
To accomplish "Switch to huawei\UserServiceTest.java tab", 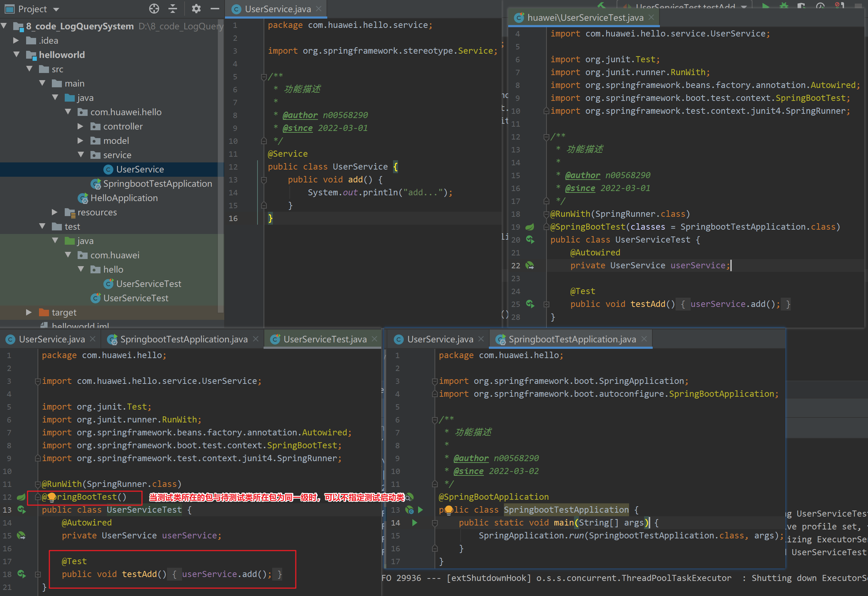I will tap(584, 18).
